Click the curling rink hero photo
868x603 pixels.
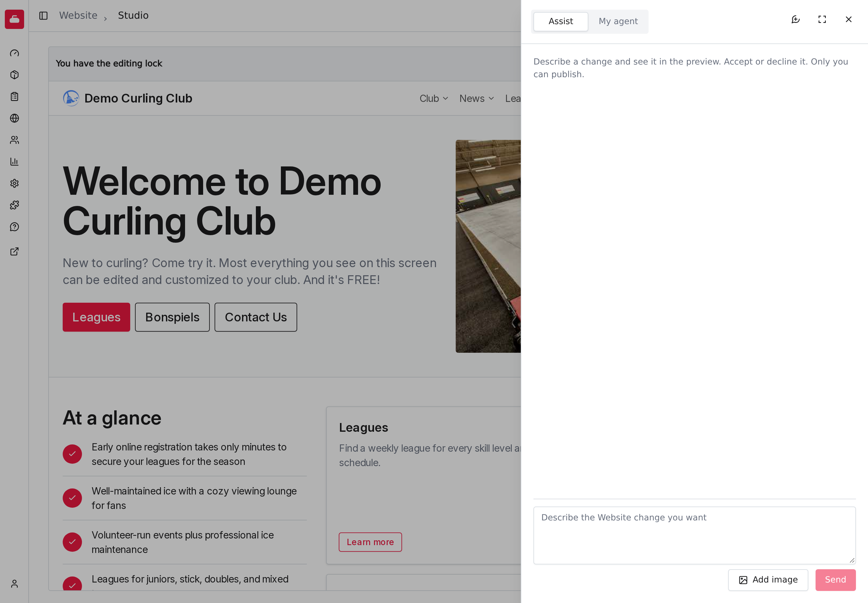488,246
